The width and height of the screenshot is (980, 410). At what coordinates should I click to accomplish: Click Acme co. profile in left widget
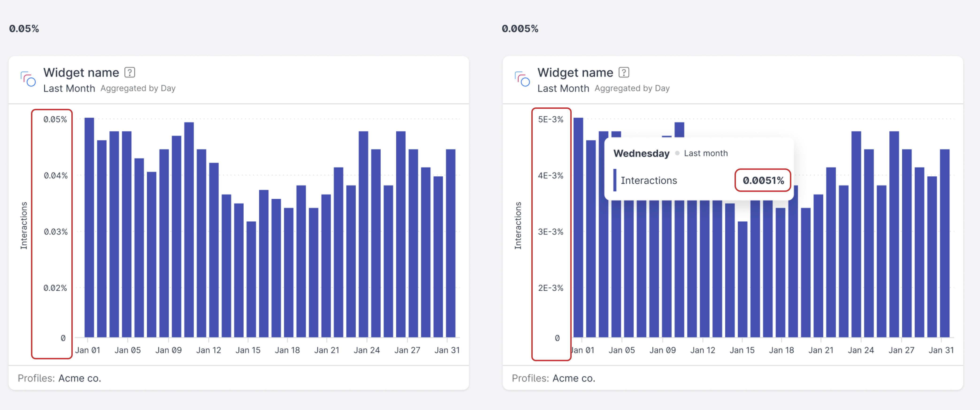coord(80,378)
